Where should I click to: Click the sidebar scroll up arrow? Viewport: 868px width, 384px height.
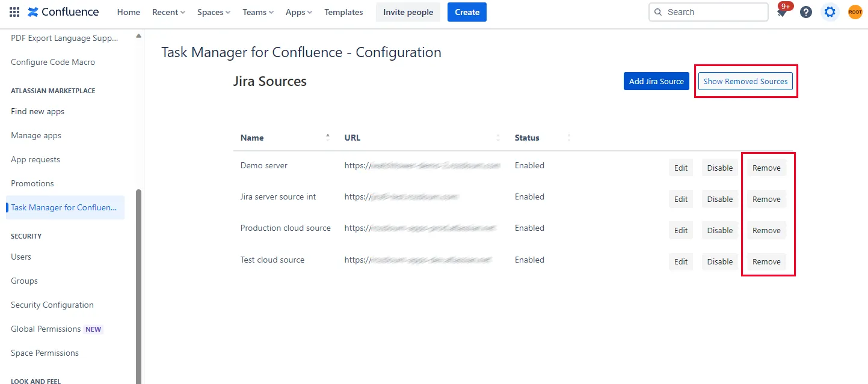pos(139,35)
